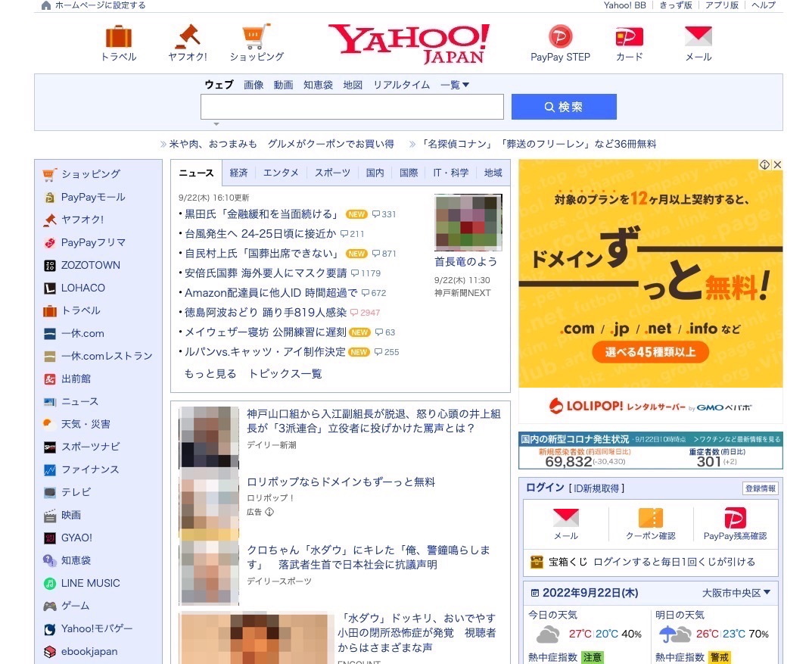Expand the 一覧 search category dropdown
Viewport: 812px width, 664px height.
click(x=455, y=85)
